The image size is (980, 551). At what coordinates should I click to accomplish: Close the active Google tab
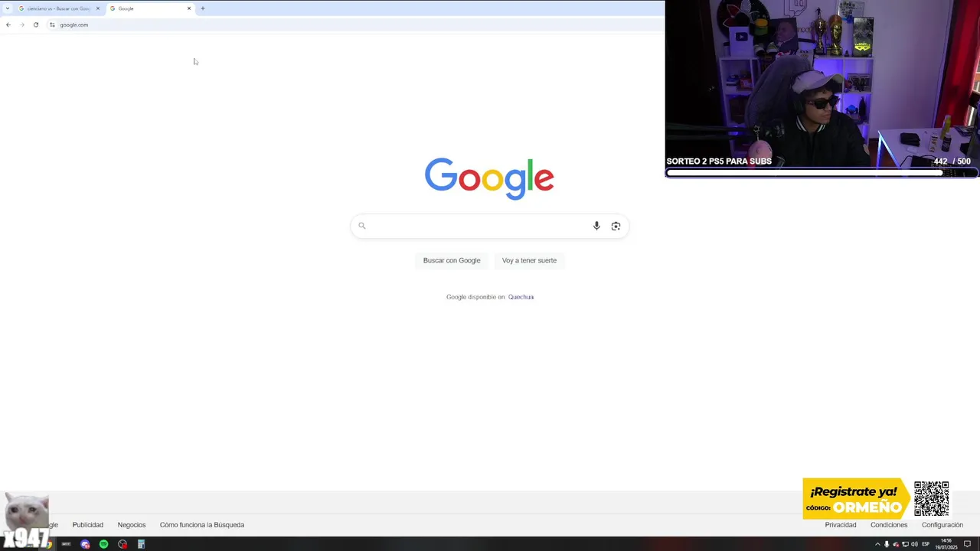click(x=189, y=8)
